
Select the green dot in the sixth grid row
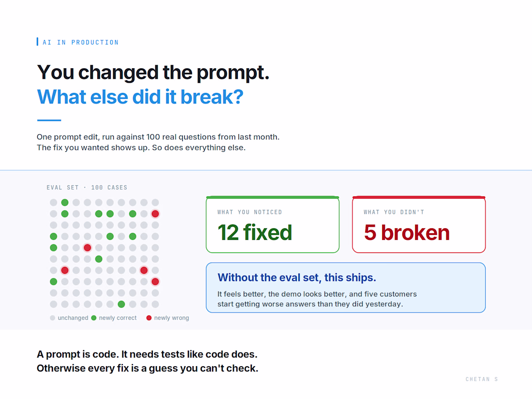(99, 259)
